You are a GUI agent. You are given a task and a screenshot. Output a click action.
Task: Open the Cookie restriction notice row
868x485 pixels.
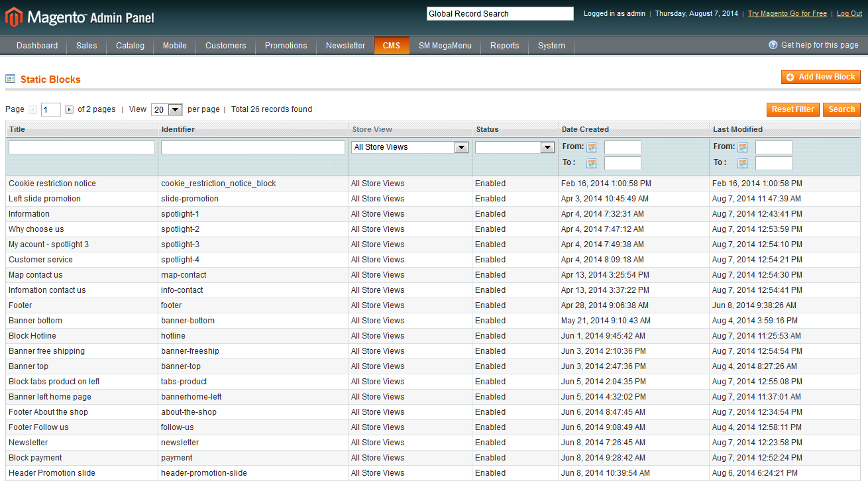433,184
